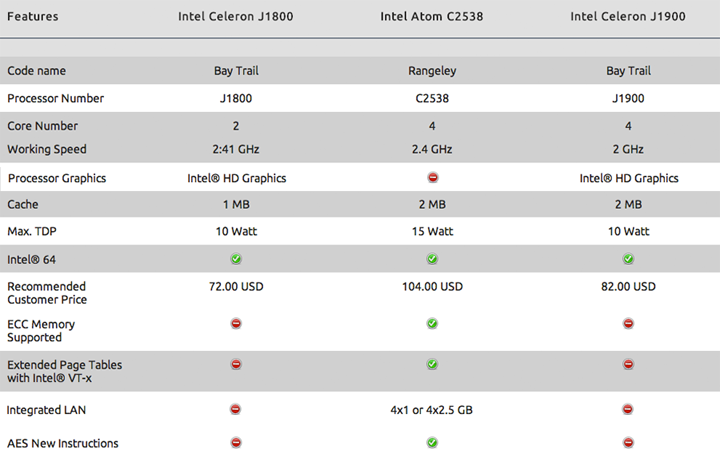Click the 104.00 USD price cell
720x462 pixels.
(x=432, y=287)
